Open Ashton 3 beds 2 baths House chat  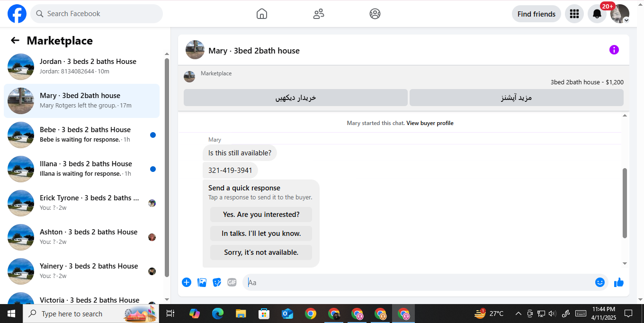pyautogui.click(x=81, y=237)
